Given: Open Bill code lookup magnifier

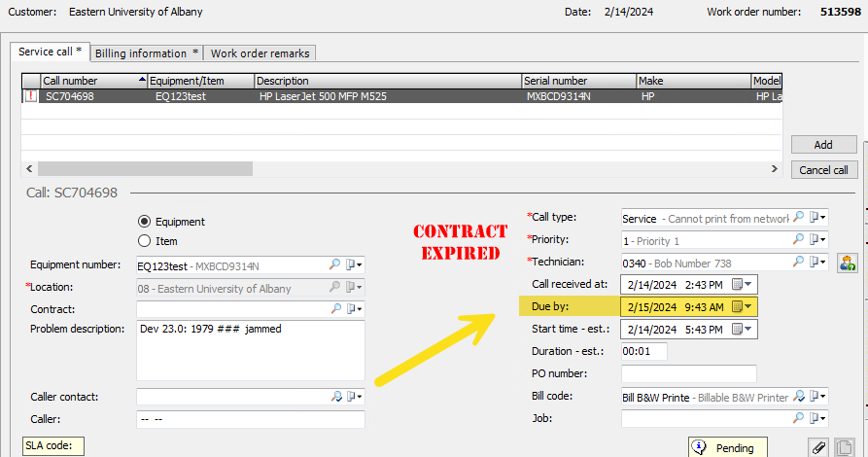Looking at the screenshot, I should [799, 396].
